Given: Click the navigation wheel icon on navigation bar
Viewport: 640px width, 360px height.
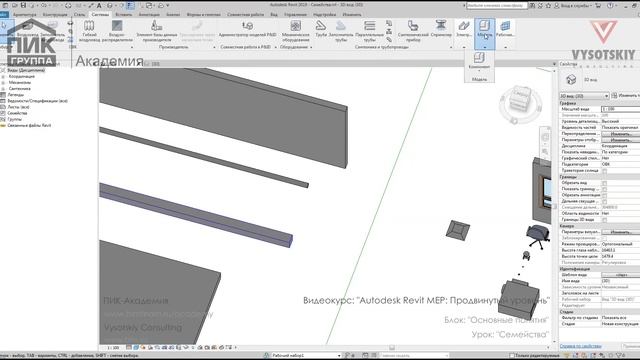Looking at the screenshot, I should coord(545,138).
